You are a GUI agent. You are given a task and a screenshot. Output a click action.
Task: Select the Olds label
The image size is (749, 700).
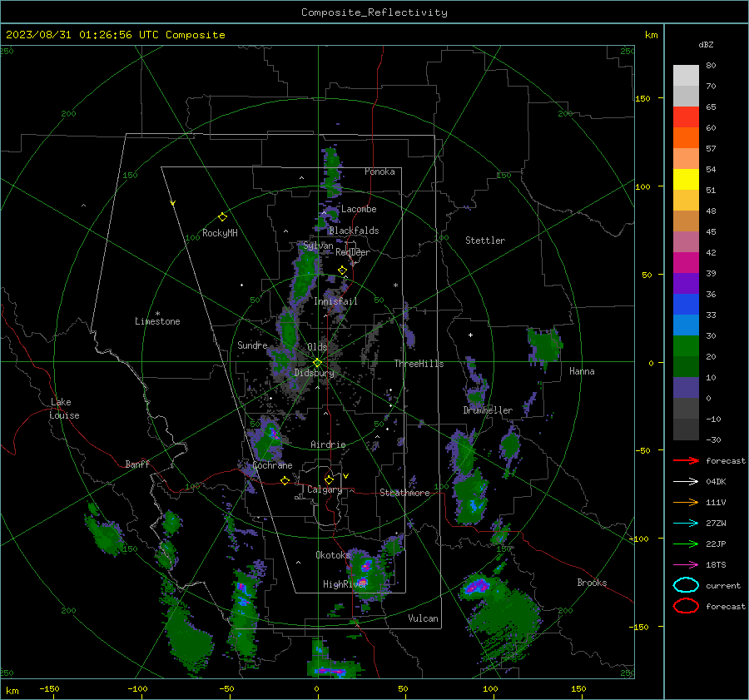tap(317, 347)
